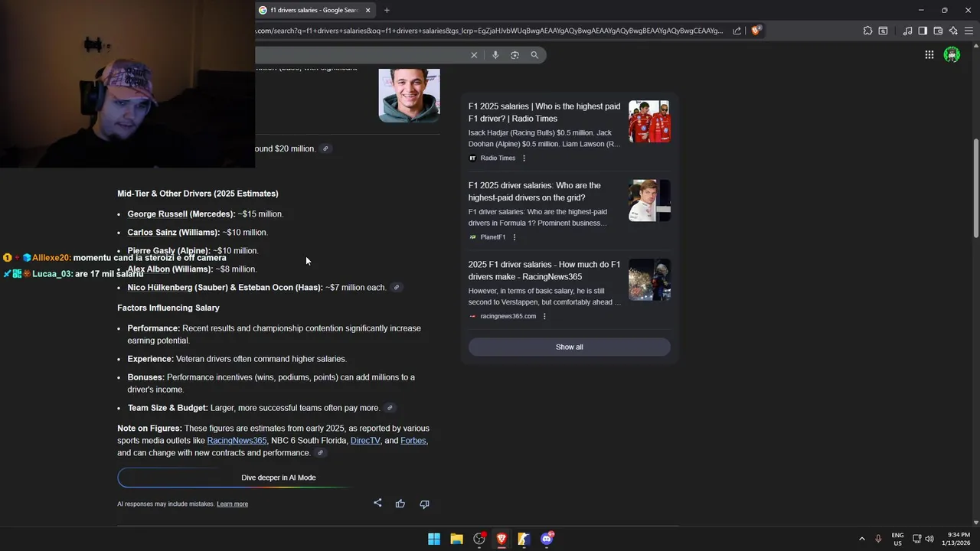Toggle the browser sidebar panel icon
The width and height of the screenshot is (980, 551).
[x=923, y=31]
